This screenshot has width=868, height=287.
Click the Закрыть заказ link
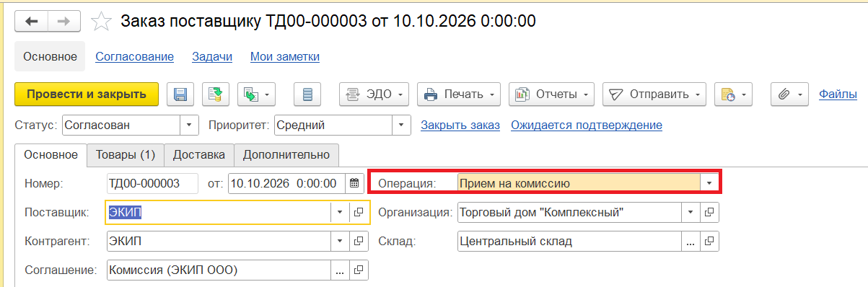(460, 125)
